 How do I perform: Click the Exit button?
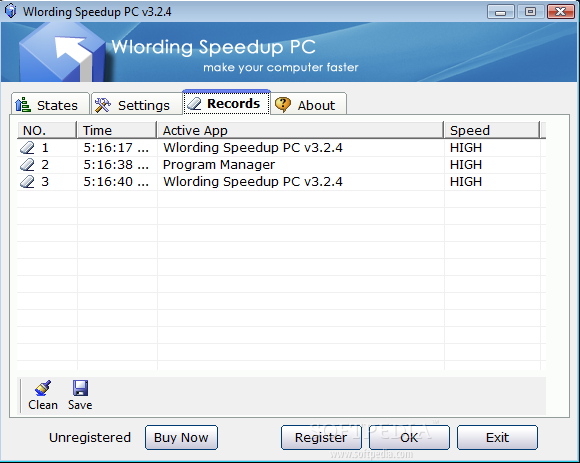[497, 437]
